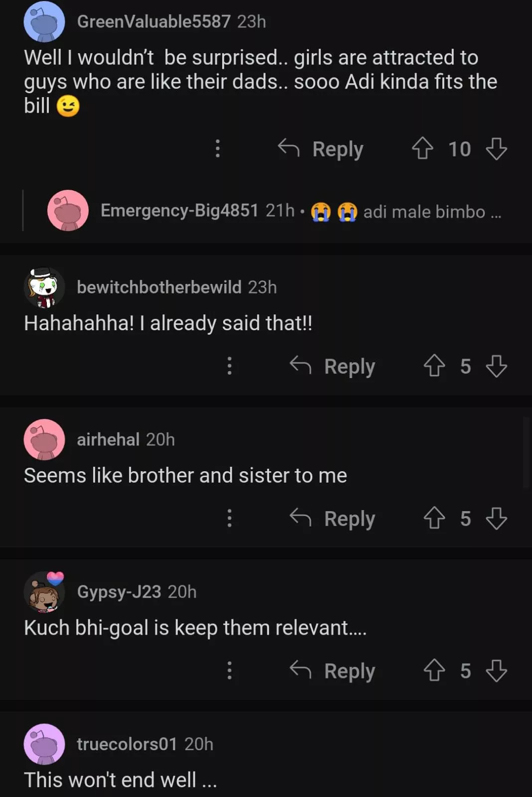Open three-dot menu on airhehal's comment

point(229,518)
